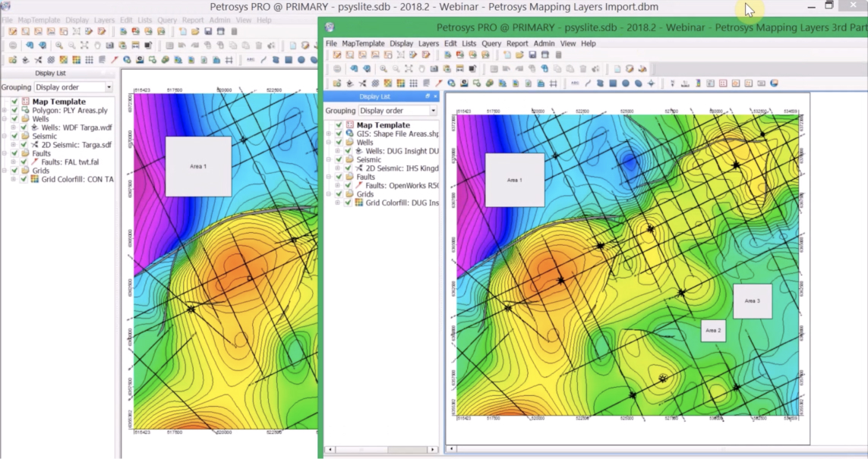Toggle the GIS: Shape File Areas checkbox
Viewport: 868px width, 459px height.
[x=339, y=134]
